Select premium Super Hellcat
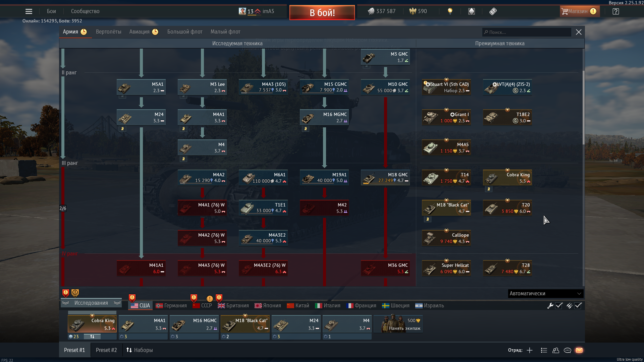The image size is (644, 362). [446, 268]
